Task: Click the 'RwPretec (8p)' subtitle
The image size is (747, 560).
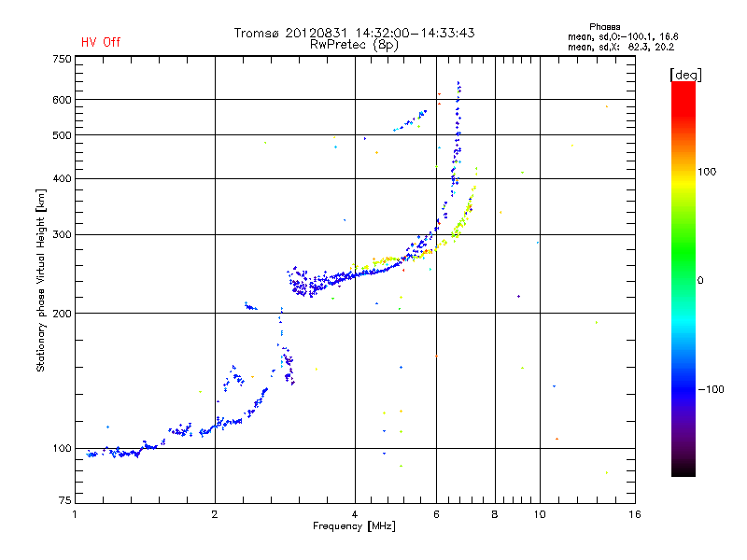Action: click(354, 45)
